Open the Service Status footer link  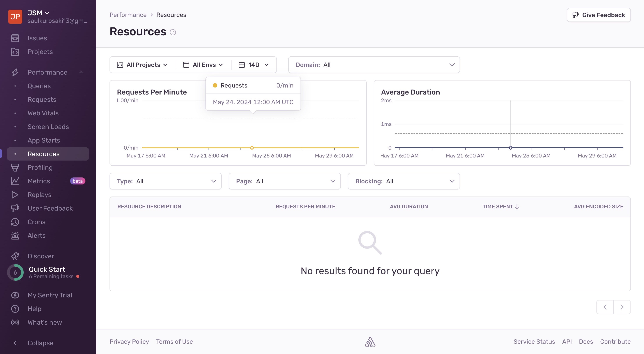coord(534,342)
